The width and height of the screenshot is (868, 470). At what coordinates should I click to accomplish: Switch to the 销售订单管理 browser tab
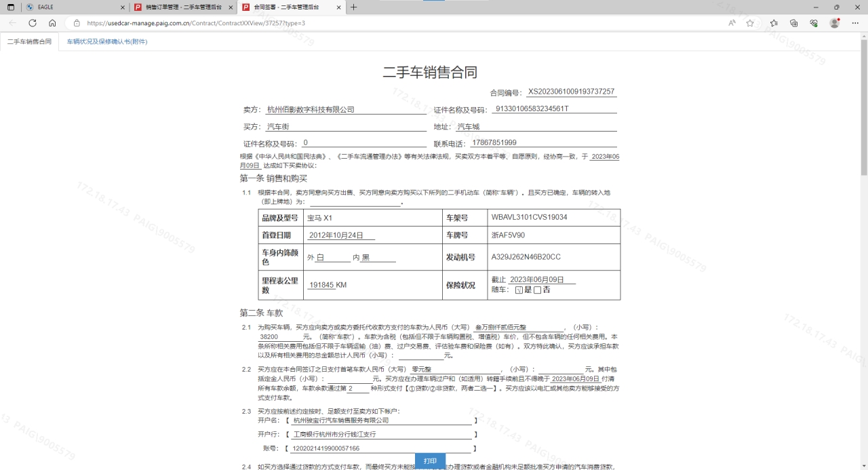pyautogui.click(x=183, y=7)
